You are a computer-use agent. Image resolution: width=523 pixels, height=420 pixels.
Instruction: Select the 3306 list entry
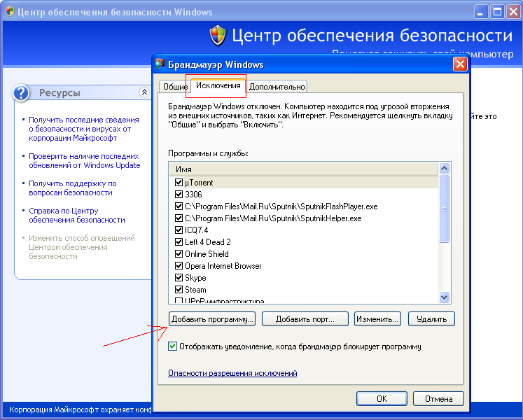point(193,194)
